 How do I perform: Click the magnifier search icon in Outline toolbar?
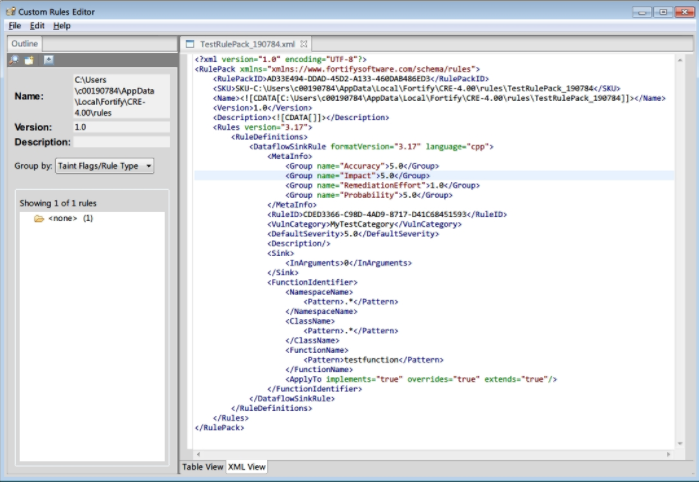point(13,60)
